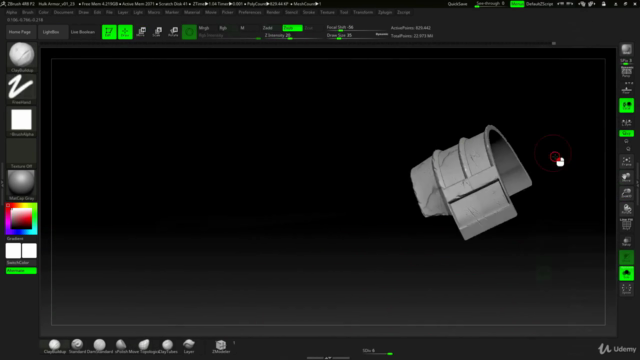Image resolution: width=640 pixels, height=360 pixels.
Task: Toggle the Transp transparency button
Action: 627,241
